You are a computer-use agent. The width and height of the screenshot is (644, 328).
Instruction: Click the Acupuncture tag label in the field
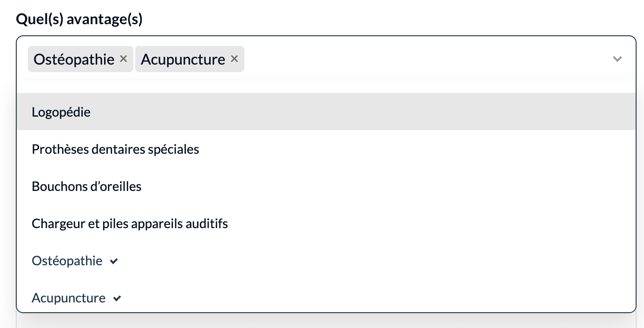(183, 59)
